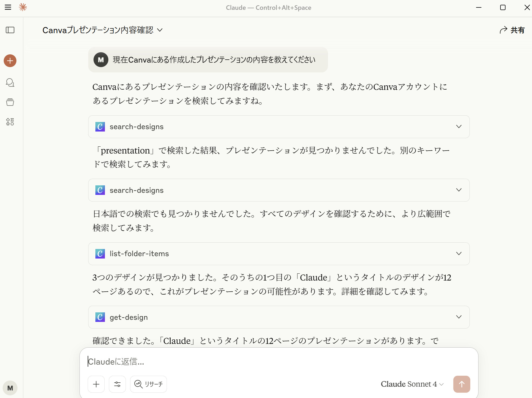Start a new chat with plus button

click(x=10, y=61)
